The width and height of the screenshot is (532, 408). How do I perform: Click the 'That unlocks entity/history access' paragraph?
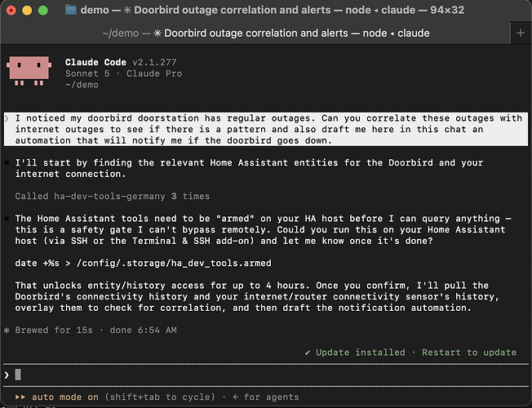(257, 297)
